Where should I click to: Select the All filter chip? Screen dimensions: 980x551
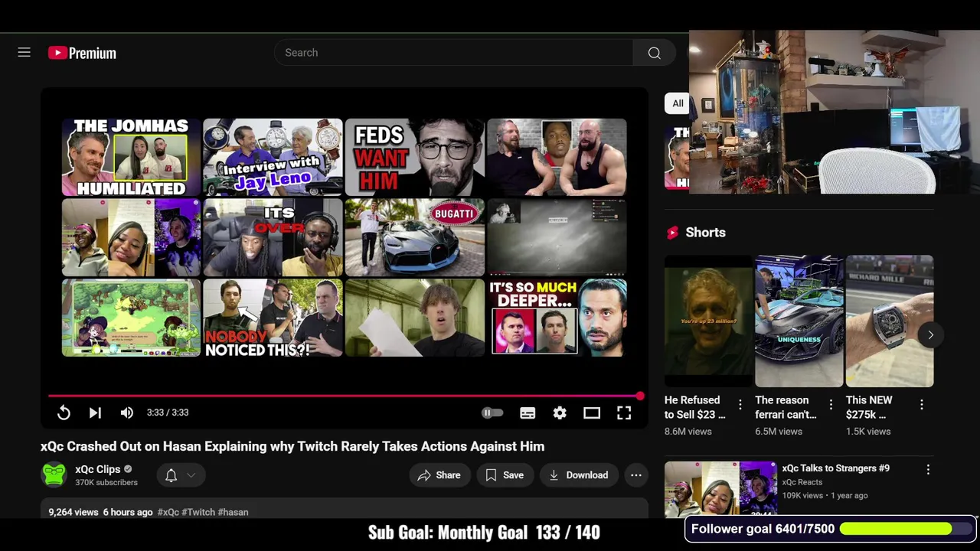tap(678, 103)
